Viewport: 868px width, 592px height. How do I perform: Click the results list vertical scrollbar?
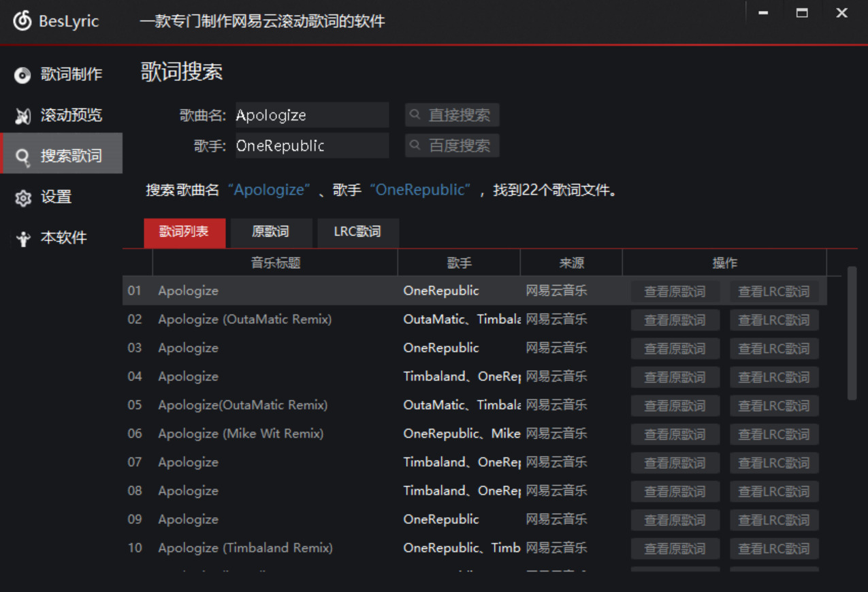852,333
